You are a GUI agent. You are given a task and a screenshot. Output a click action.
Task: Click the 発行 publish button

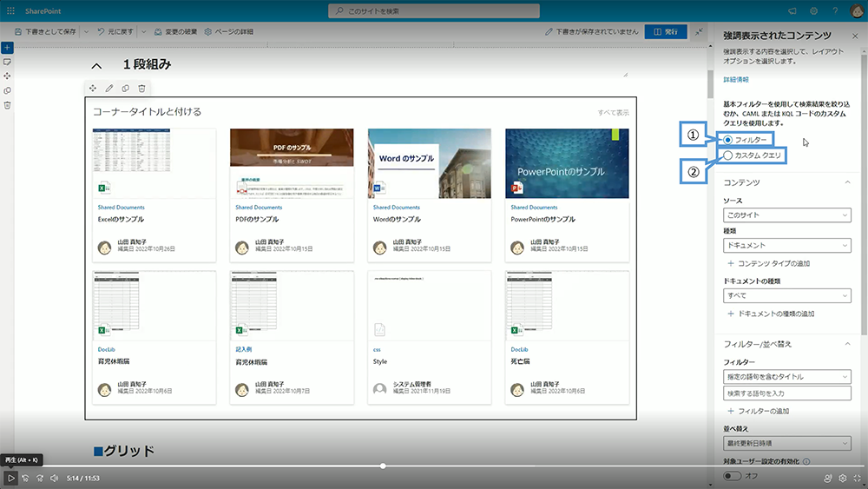point(666,31)
